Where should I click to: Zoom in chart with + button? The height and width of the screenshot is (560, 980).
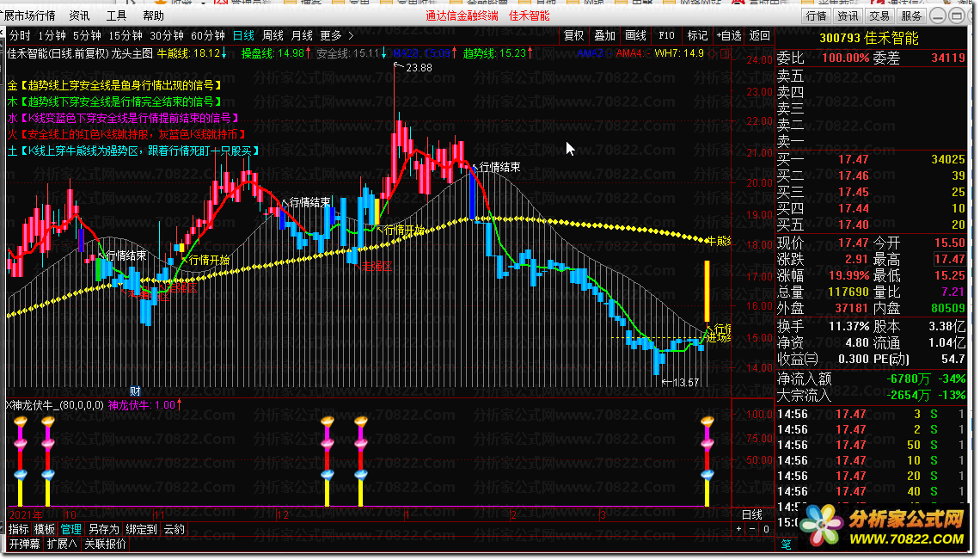coord(738,529)
